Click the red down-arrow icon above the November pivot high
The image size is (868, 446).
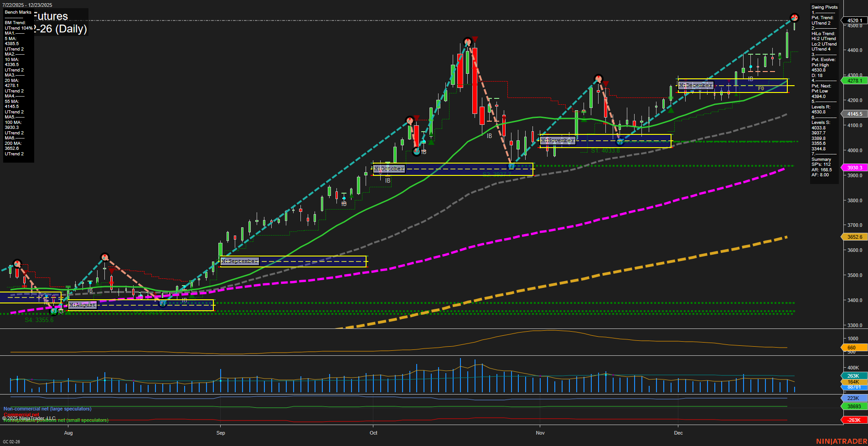(607, 83)
